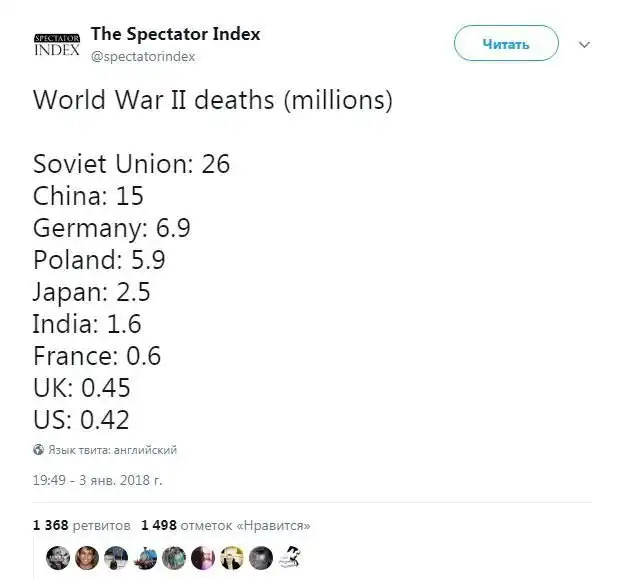
Task: Click the Spectator Index profile logo
Action: tap(57, 45)
